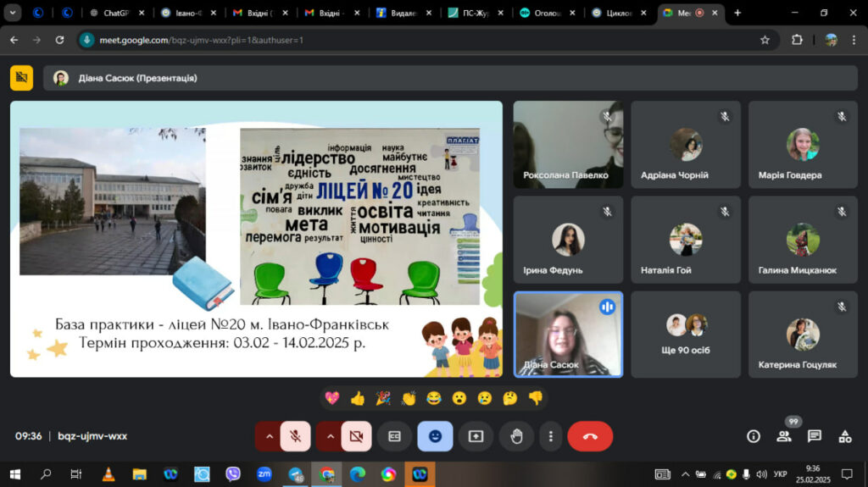Open Viber from the Windows taskbar
Screen dimensions: 868x487
pyautogui.click(x=233, y=473)
